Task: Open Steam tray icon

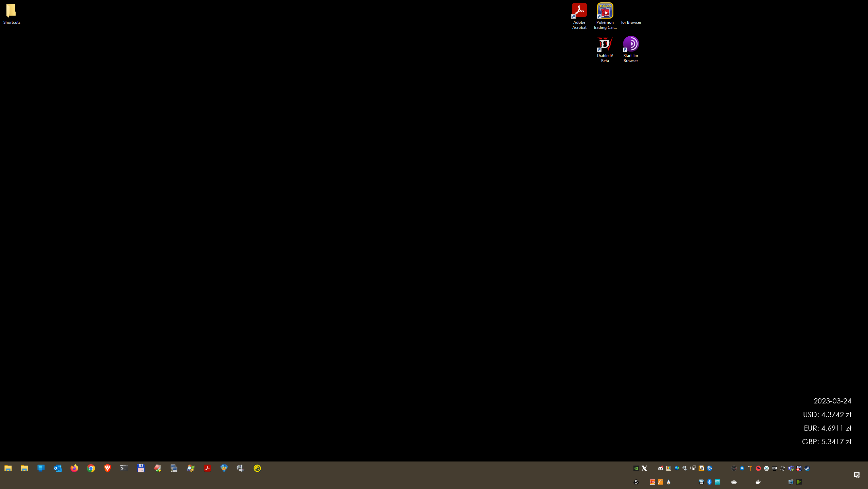Action: pos(807,468)
